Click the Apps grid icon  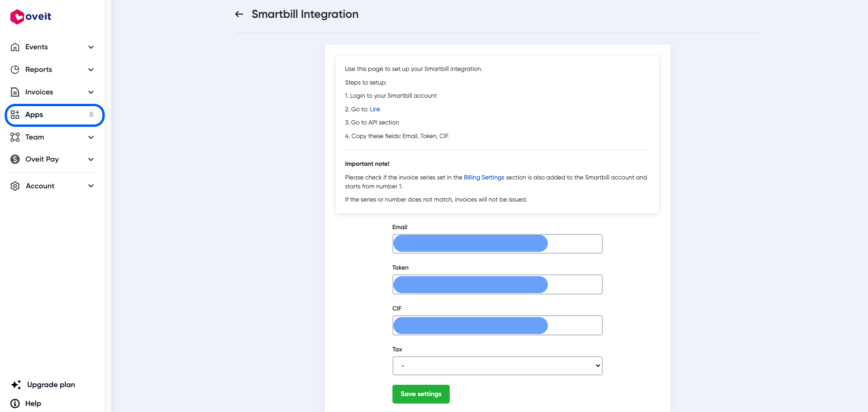click(x=15, y=115)
